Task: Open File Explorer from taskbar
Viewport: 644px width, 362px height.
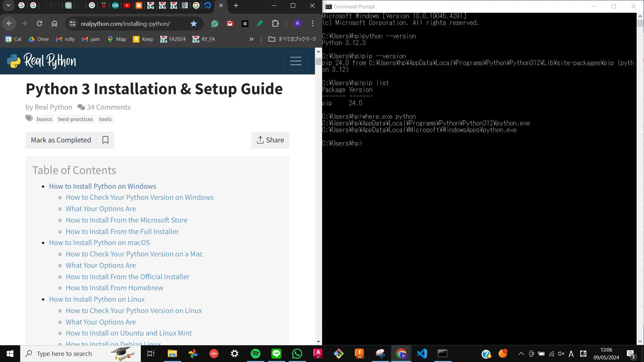Action: click(x=172, y=354)
